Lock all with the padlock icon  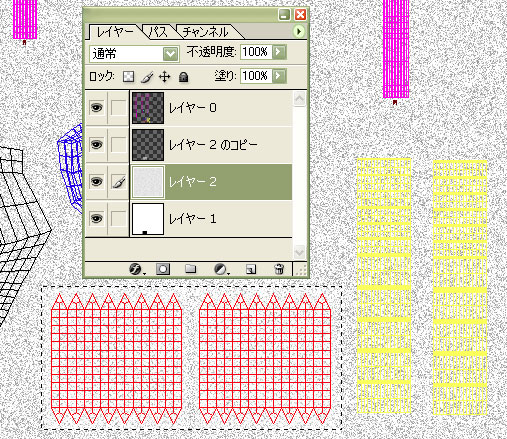[x=183, y=77]
